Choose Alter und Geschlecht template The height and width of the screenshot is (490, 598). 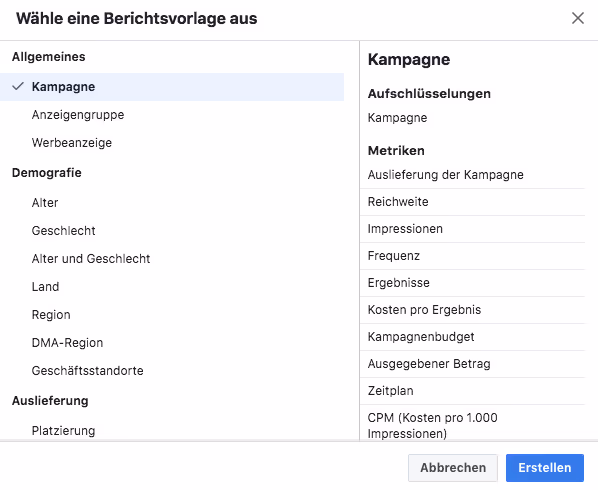(172, 259)
